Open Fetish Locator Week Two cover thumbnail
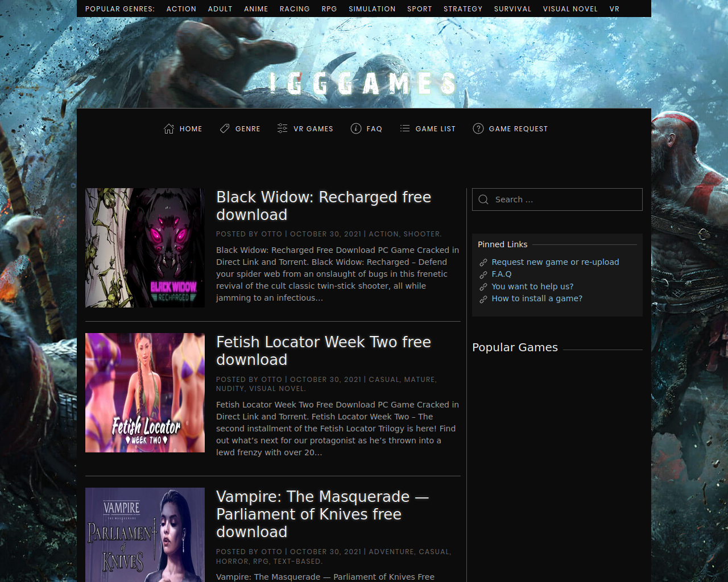Image resolution: width=728 pixels, height=582 pixels. point(145,393)
